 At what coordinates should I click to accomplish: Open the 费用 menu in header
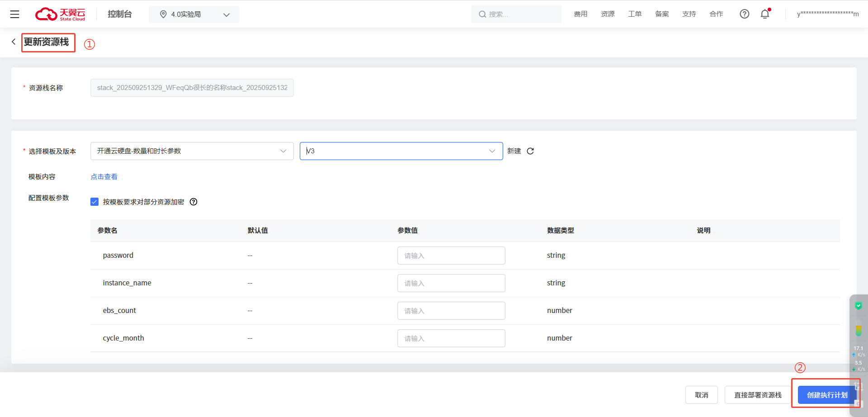(x=580, y=14)
